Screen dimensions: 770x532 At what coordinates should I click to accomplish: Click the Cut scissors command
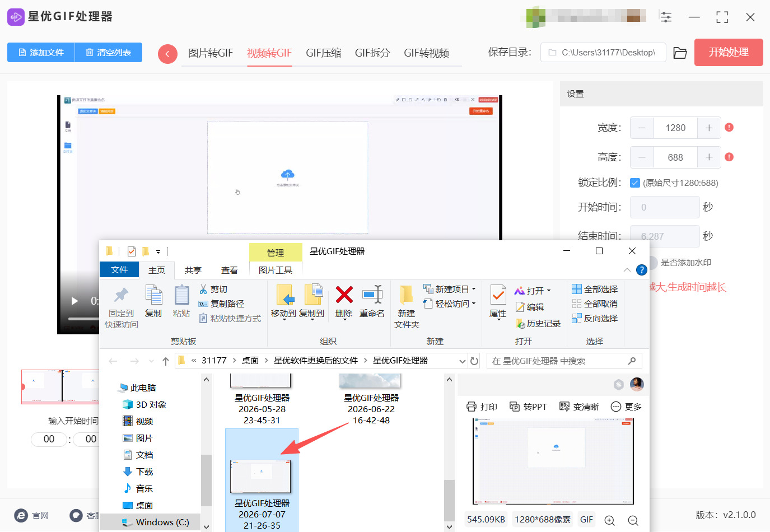[213, 289]
